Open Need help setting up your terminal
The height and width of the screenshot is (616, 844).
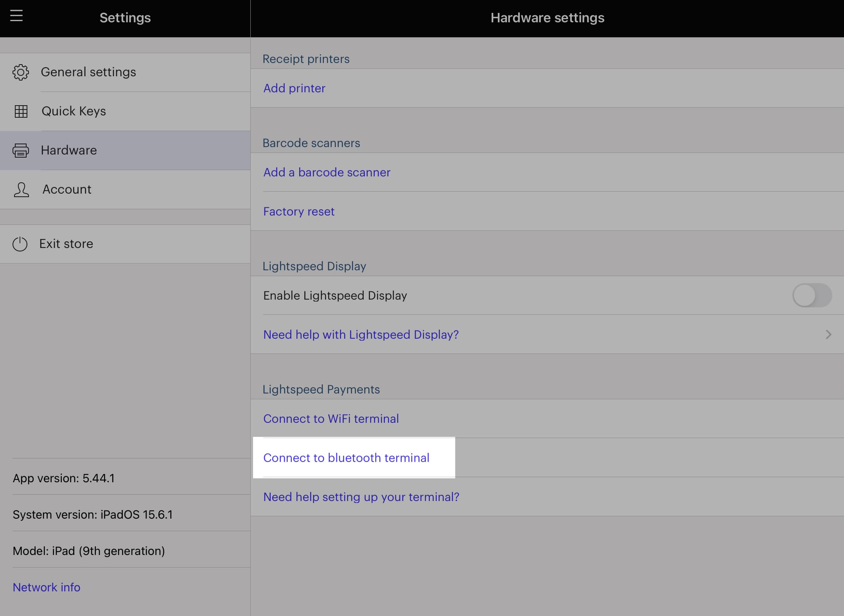(x=361, y=497)
